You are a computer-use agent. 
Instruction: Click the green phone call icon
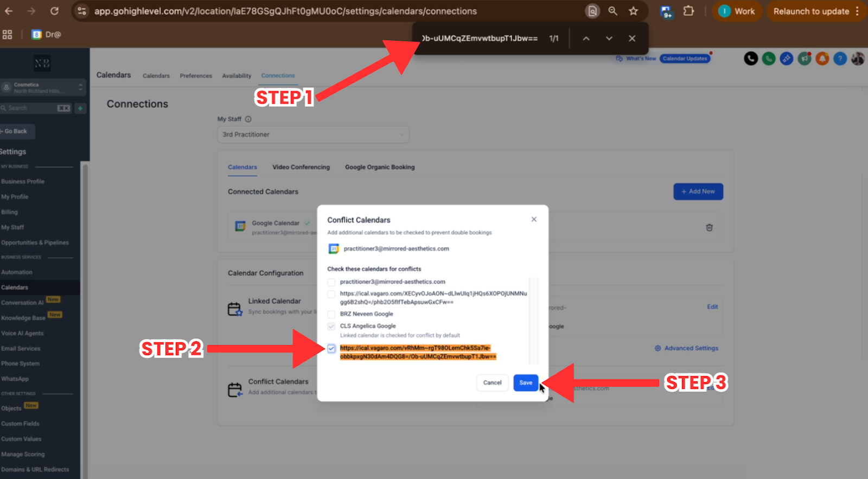point(769,59)
